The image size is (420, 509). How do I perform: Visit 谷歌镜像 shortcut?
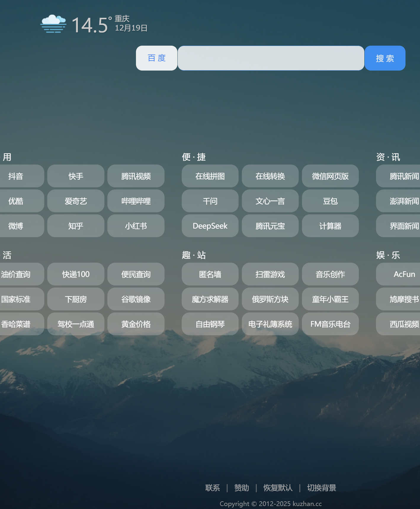[x=136, y=299]
